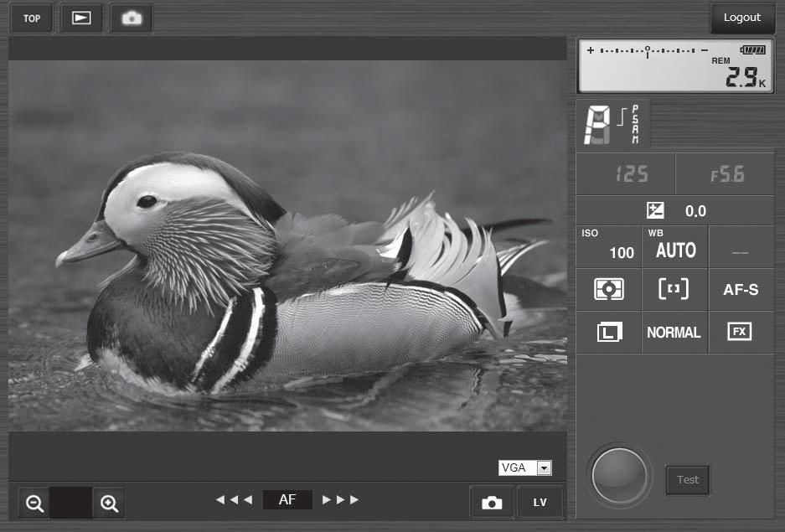This screenshot has width=785, height=532.
Task: Focus nearer by the largest left step
Action: (x=219, y=499)
